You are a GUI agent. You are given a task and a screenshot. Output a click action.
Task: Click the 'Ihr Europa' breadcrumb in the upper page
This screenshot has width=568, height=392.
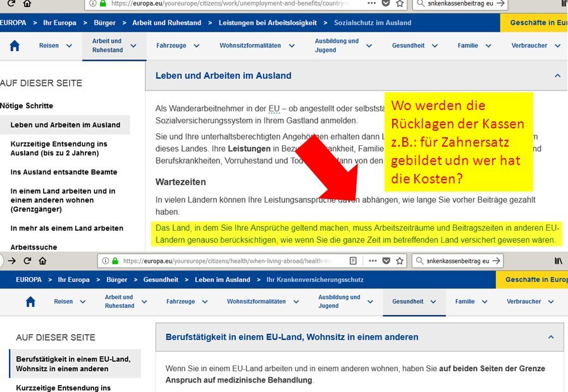point(59,23)
